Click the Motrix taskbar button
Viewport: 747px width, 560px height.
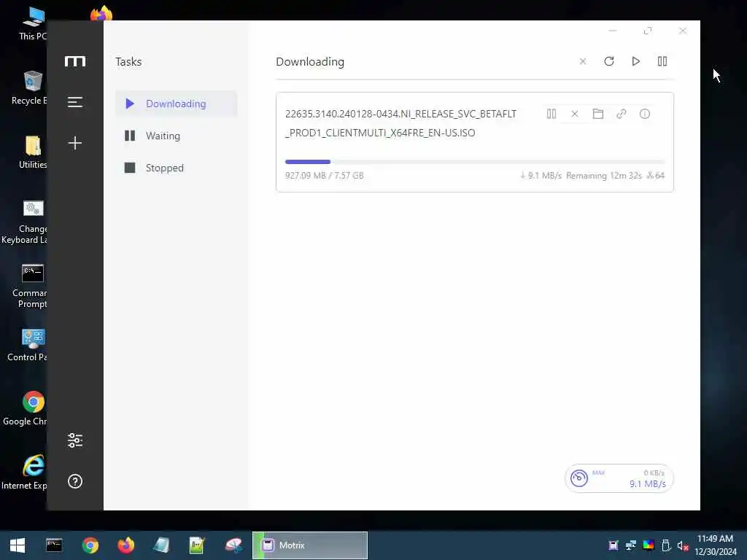[310, 545]
